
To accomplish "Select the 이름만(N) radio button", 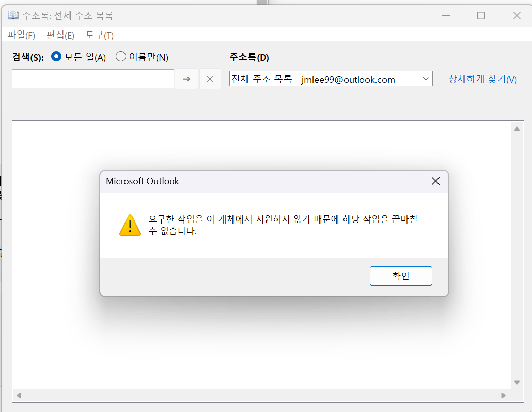I will pos(121,56).
